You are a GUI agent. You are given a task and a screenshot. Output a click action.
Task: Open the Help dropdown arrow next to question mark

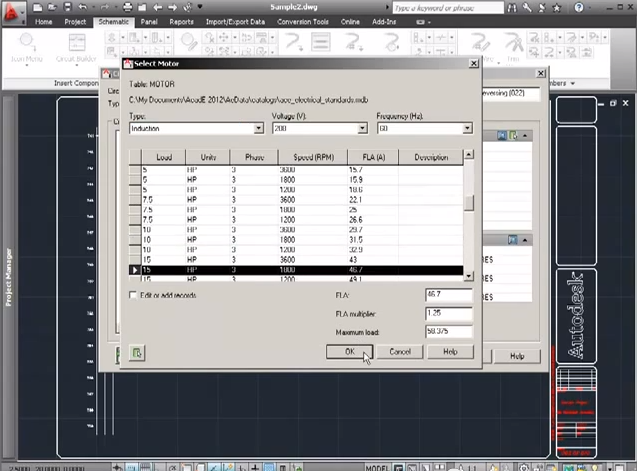(x=589, y=7)
